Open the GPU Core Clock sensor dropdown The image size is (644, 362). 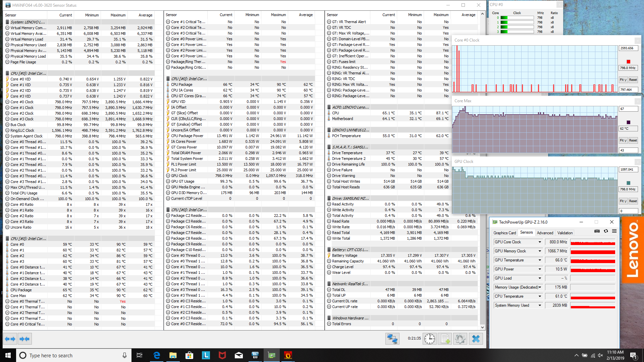540,242
